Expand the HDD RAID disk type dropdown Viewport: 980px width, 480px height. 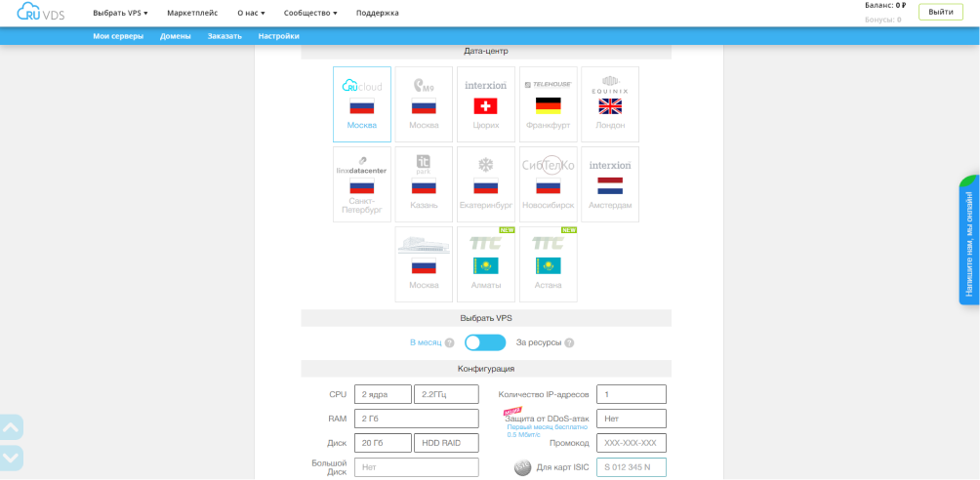(x=446, y=443)
